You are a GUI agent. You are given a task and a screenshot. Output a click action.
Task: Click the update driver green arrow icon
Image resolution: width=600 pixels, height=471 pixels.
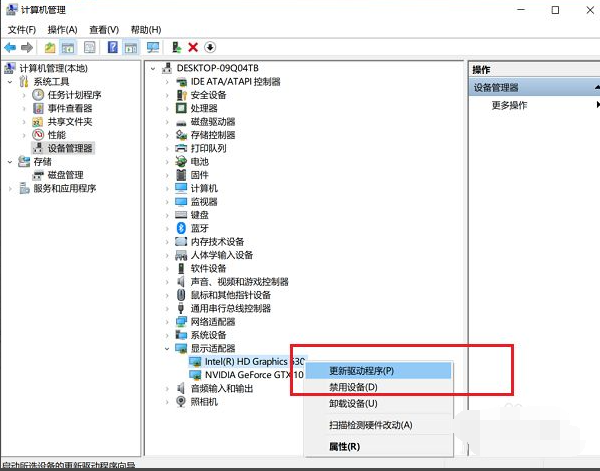click(x=177, y=47)
